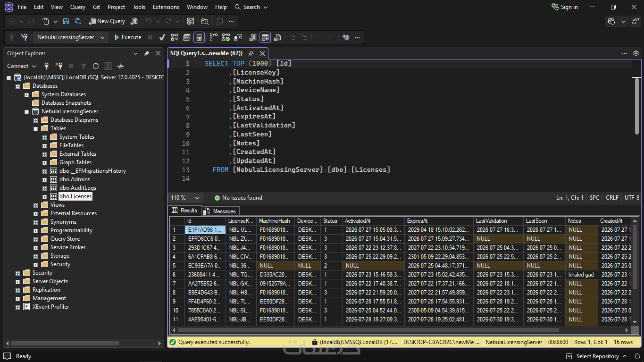Image resolution: width=644 pixels, height=362 pixels.
Task: Click Find in Files icon
Action: (205, 21)
